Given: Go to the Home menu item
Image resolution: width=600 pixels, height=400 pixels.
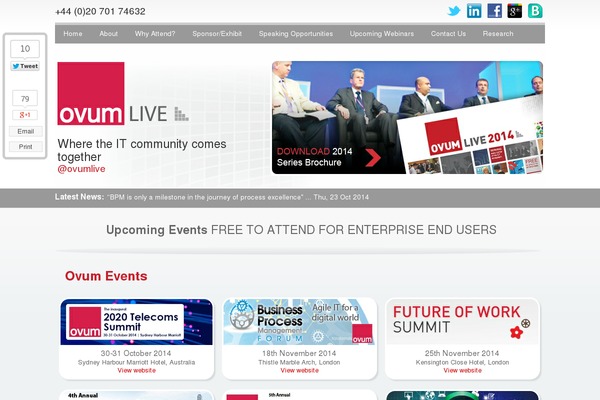Looking at the screenshot, I should pyautogui.click(x=73, y=34).
